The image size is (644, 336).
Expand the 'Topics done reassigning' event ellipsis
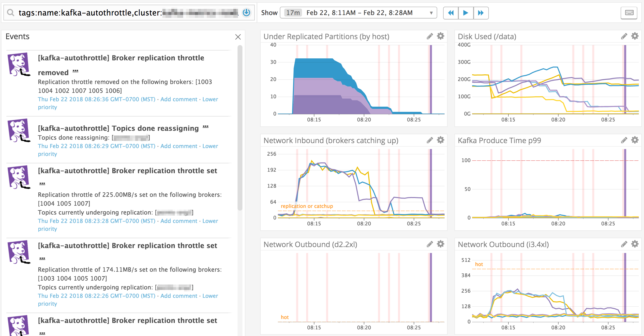tap(205, 127)
